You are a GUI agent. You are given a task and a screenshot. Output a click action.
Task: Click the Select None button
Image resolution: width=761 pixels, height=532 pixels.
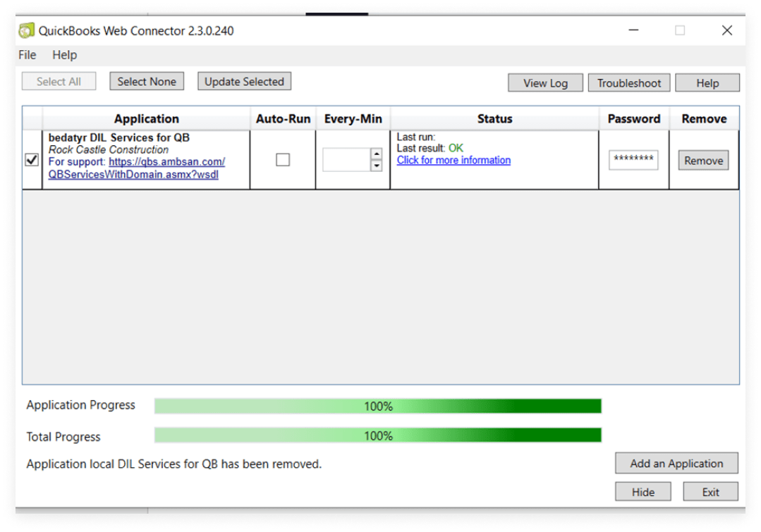(x=147, y=82)
